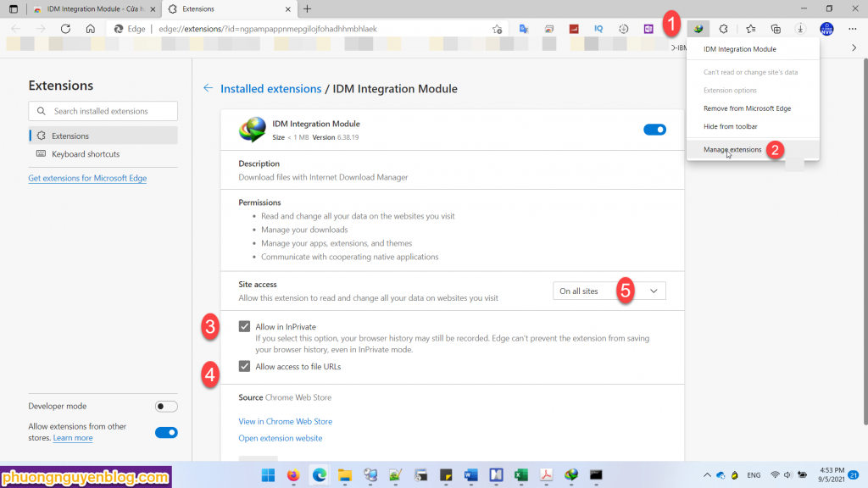Open the Extensions puzzle piece menu
Image resolution: width=868 pixels, height=488 pixels.
point(724,29)
